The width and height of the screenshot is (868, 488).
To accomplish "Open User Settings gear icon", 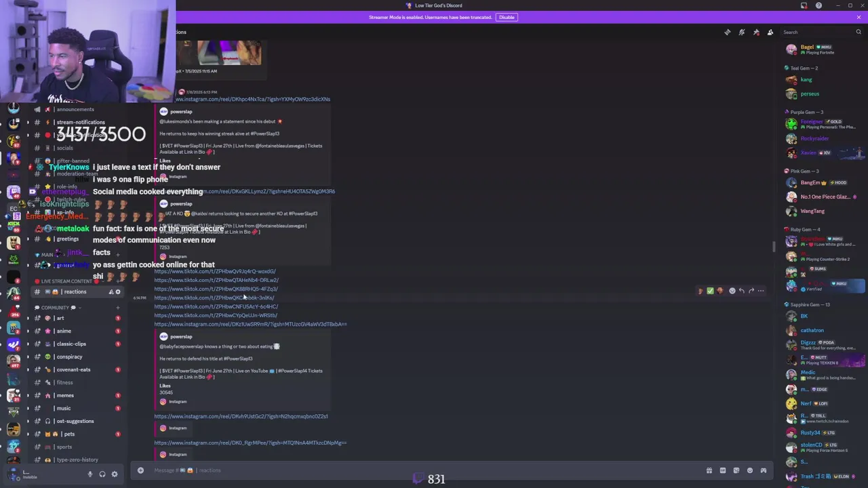I will pyautogui.click(x=115, y=474).
